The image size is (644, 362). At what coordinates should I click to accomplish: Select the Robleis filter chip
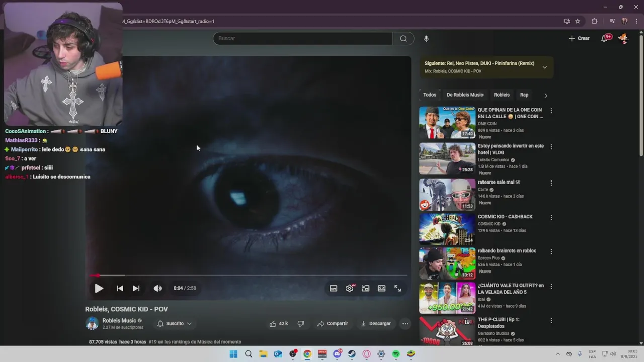click(502, 95)
